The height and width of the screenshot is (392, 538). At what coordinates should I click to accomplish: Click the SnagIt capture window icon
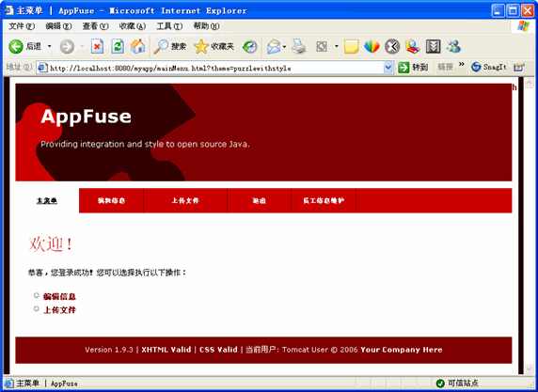[x=519, y=67]
